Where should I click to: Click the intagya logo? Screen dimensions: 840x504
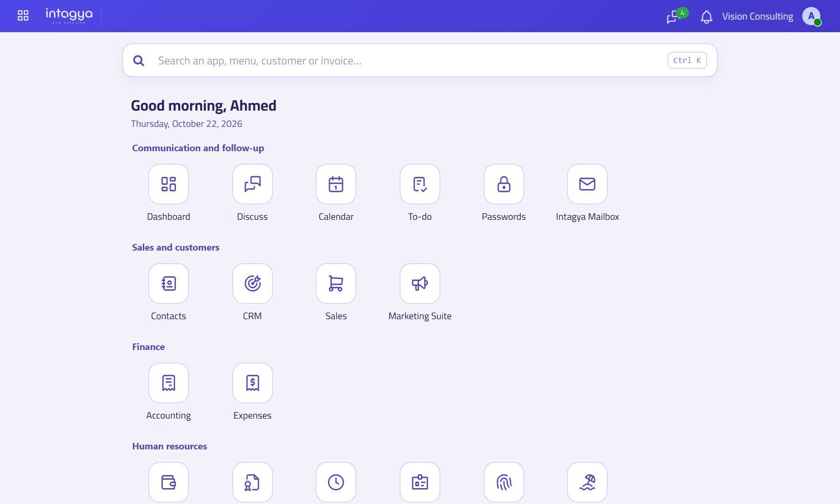pos(69,16)
